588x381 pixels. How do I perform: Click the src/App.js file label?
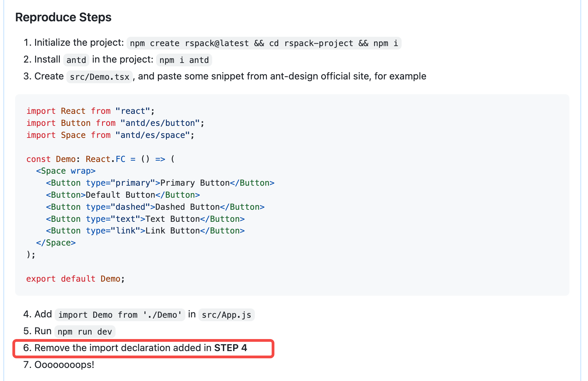click(x=226, y=314)
